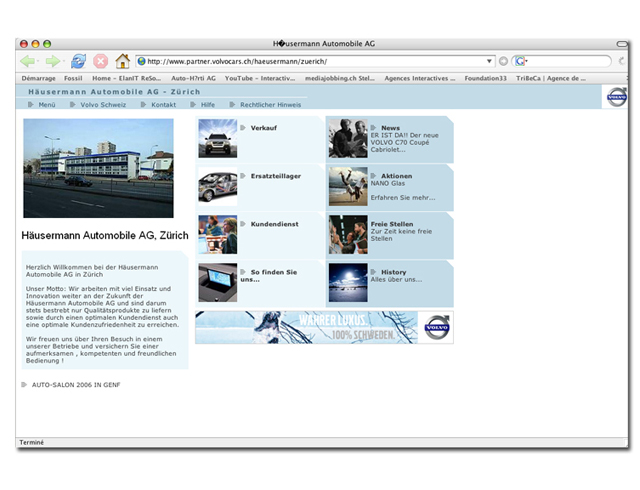The height and width of the screenshot is (490, 640).
Task: Reload the page with the refresh icon
Action: point(78,61)
